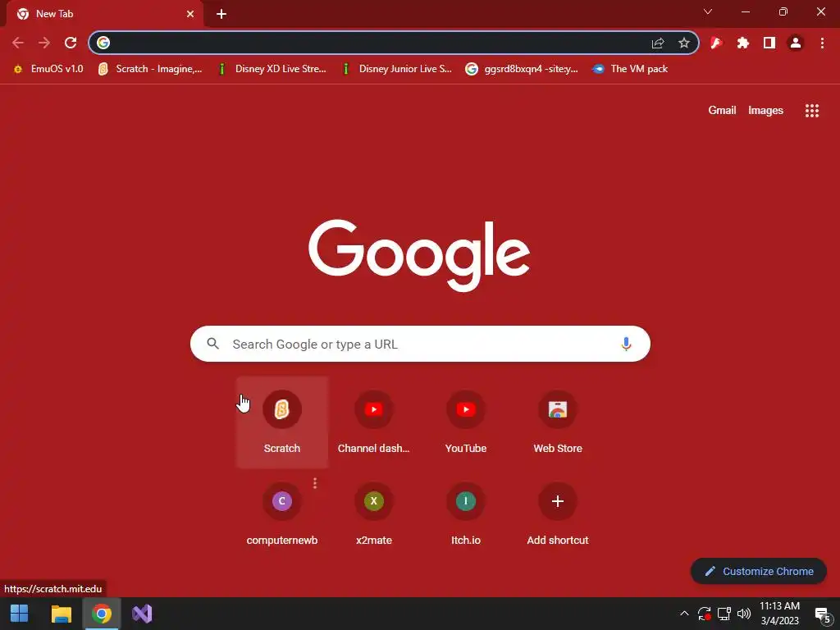Open the Extensions puzzle-piece menu
This screenshot has width=840, height=630.
pyautogui.click(x=742, y=43)
